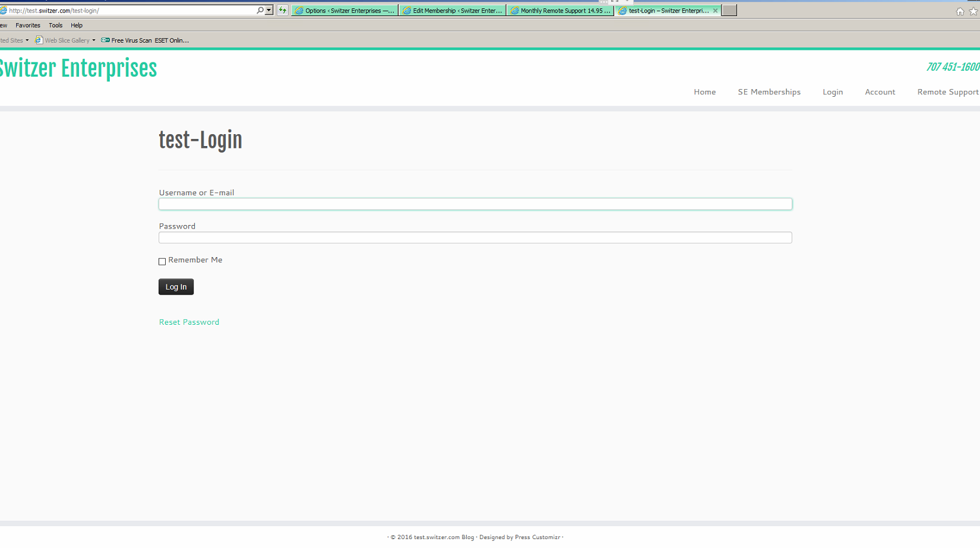This screenshot has width=980, height=548.
Task: Switch to the Monthly Remote Support tab
Action: (560, 11)
